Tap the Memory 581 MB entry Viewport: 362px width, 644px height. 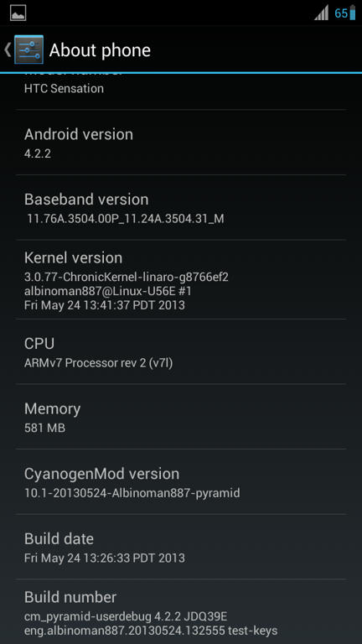click(181, 417)
